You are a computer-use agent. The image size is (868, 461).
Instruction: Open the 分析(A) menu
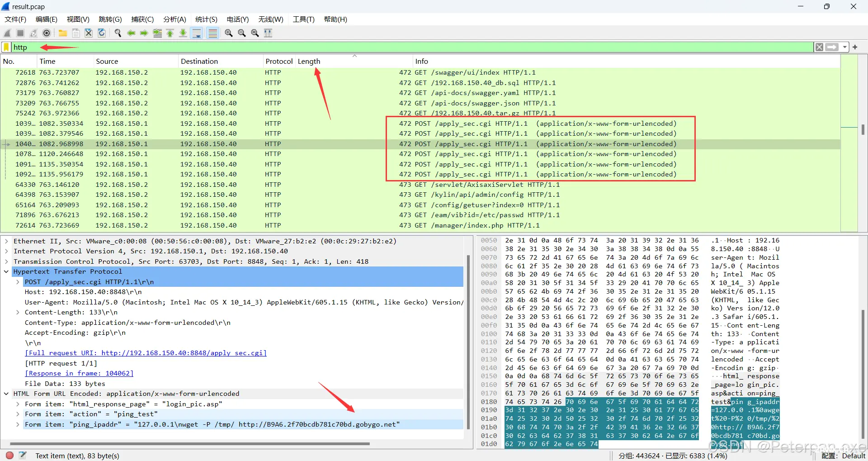tap(175, 19)
